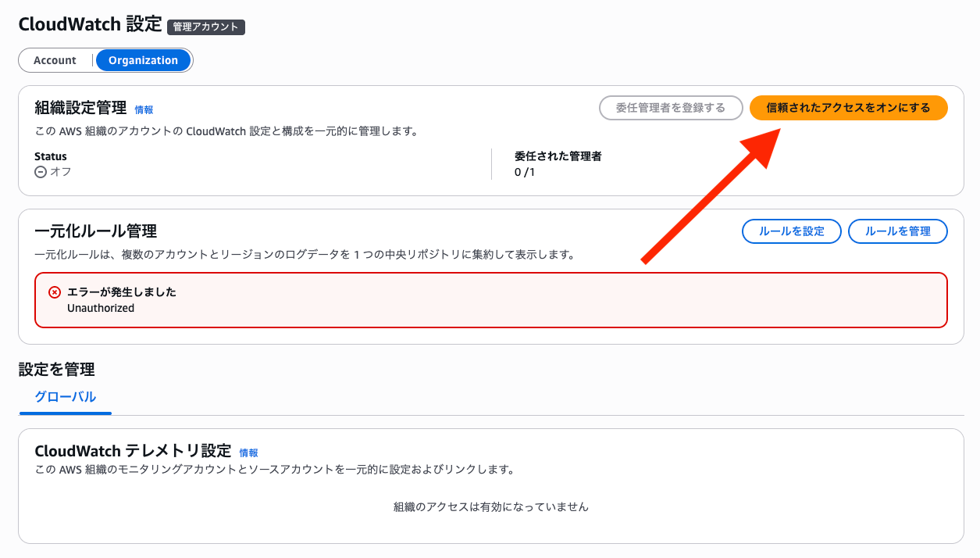This screenshot has height=558, width=980.
Task: Click the Status off circle icon
Action: [41, 171]
